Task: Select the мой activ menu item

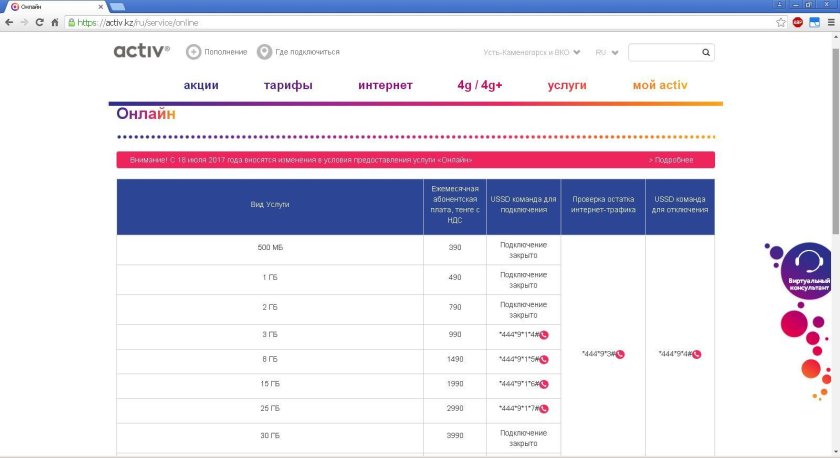Action: click(659, 86)
